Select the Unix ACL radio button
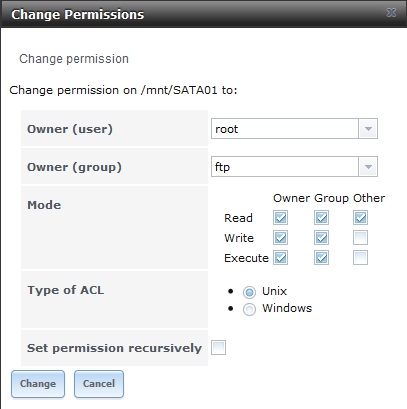407x409 pixels. click(x=249, y=292)
